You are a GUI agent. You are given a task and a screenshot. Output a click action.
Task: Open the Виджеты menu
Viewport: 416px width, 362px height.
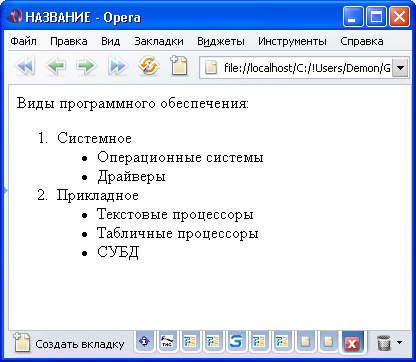(x=221, y=41)
